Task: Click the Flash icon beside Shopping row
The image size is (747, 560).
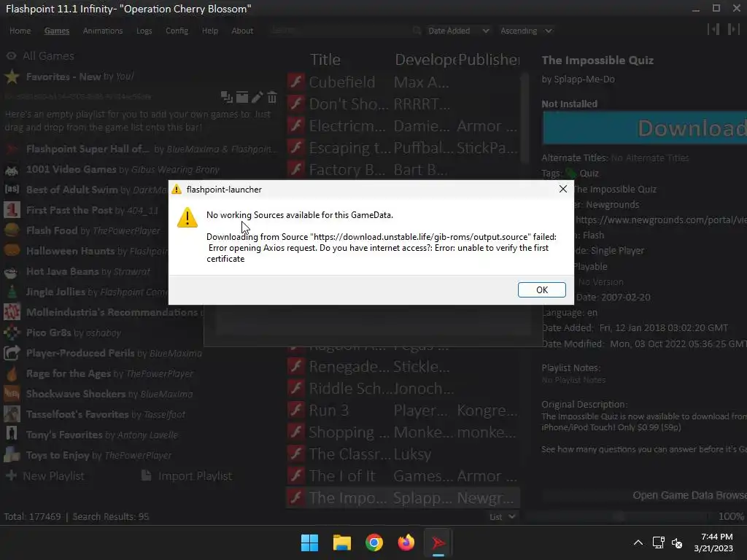Action: pyautogui.click(x=296, y=432)
